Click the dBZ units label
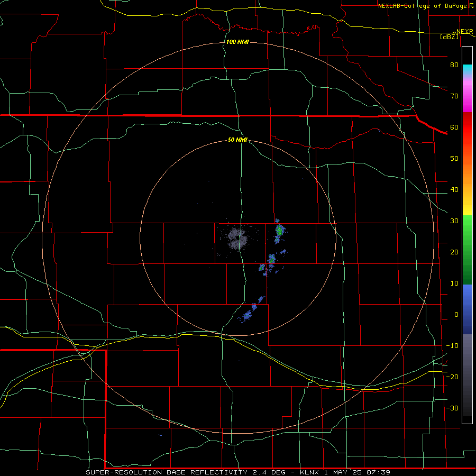476x476 pixels. [450, 36]
